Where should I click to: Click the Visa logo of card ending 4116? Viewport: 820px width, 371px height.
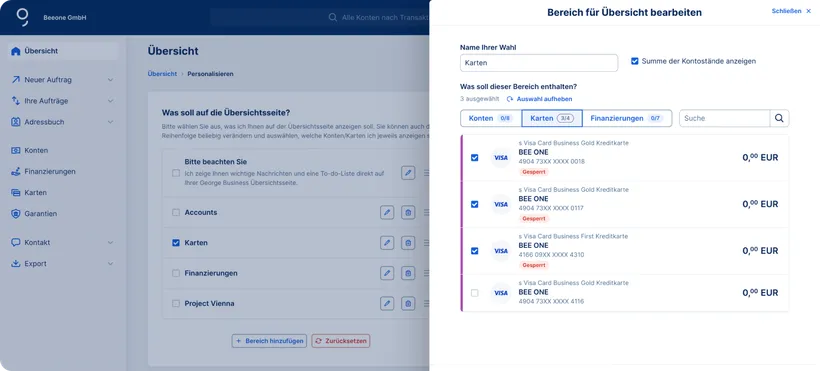point(501,293)
